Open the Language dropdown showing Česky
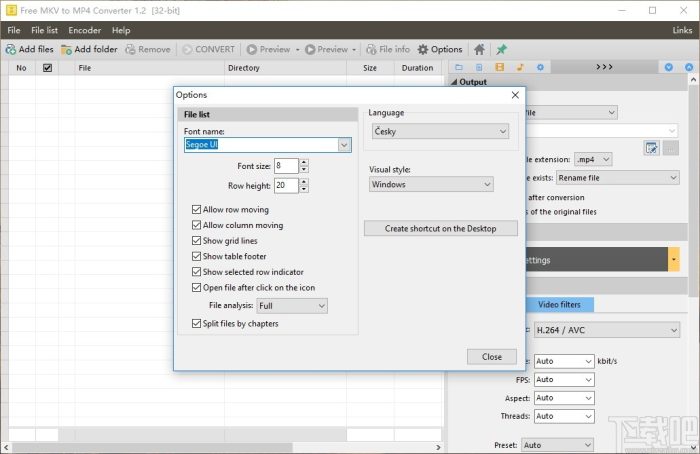 [x=440, y=131]
